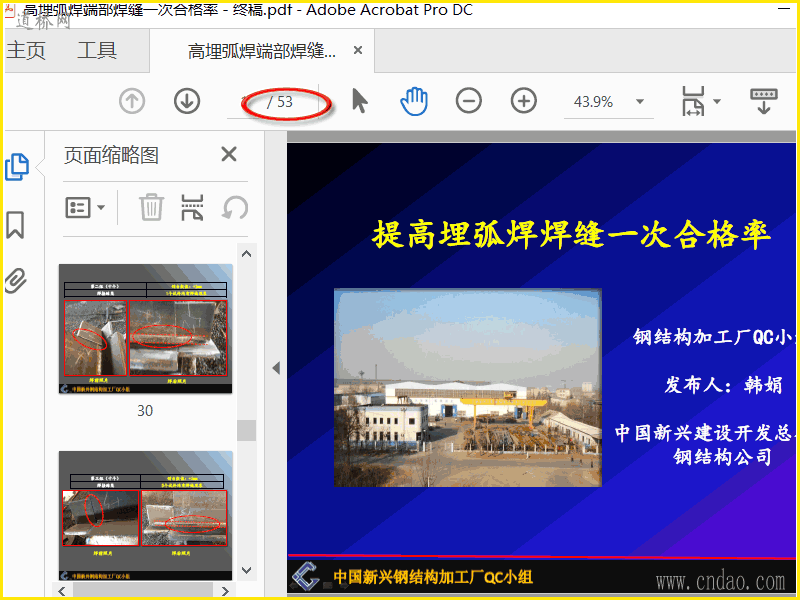The height and width of the screenshot is (600, 800).
Task: Select the page 31 thumbnail below
Action: [x=146, y=515]
